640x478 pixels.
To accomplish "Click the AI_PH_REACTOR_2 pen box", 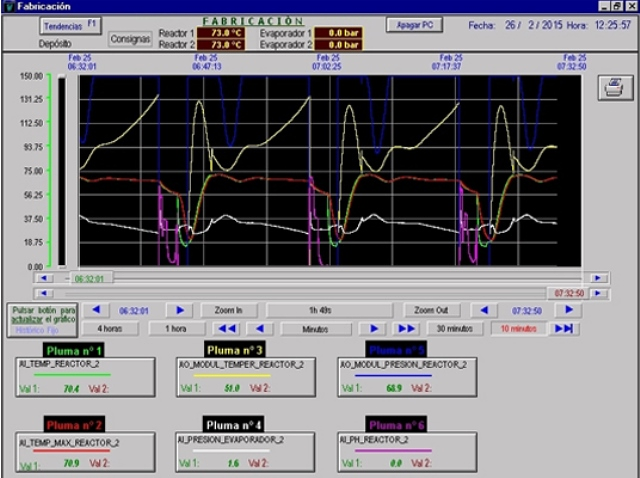I will coord(407,452).
